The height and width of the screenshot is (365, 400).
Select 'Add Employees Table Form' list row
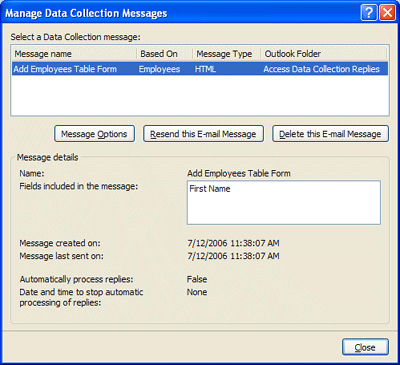[200, 69]
